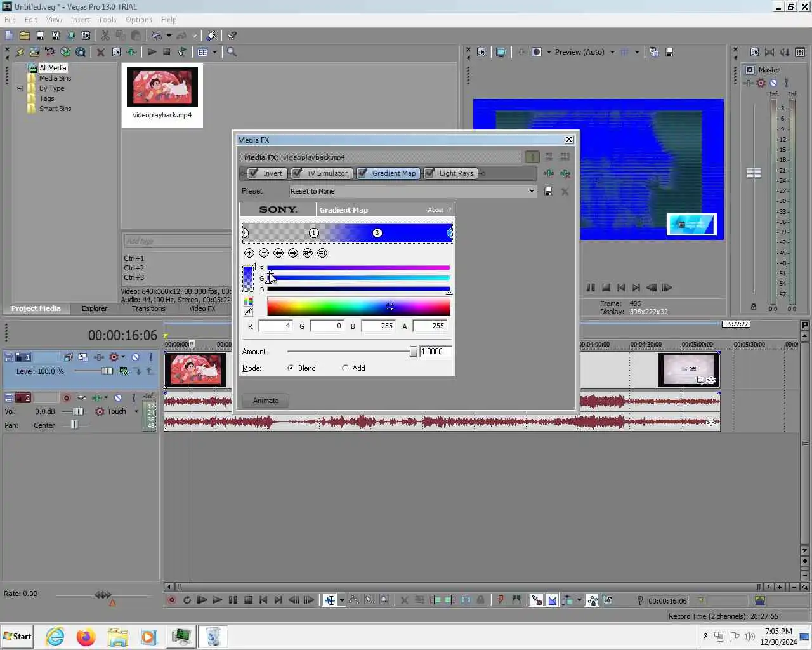Image resolution: width=812 pixels, height=650 pixels.
Task: Select the Media Bins tree item
Action: click(x=55, y=78)
